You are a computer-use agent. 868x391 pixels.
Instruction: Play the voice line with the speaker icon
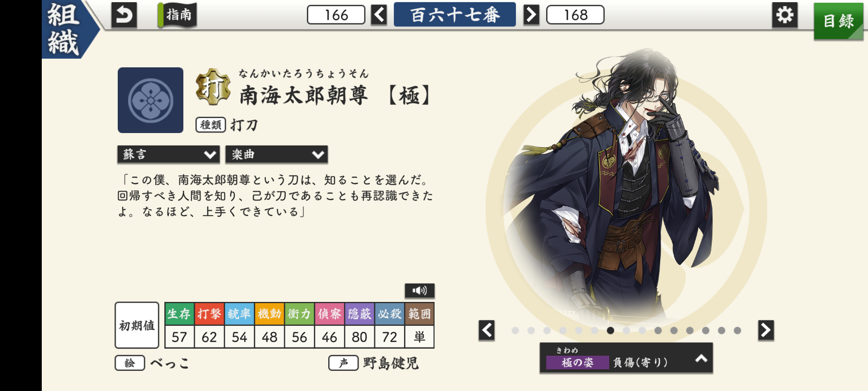pos(419,291)
